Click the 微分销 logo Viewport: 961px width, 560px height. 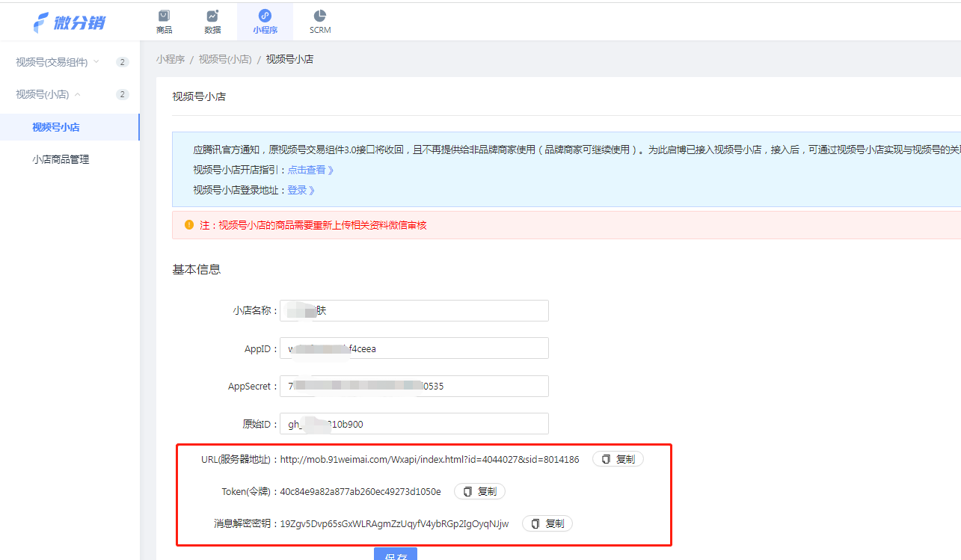(70, 22)
